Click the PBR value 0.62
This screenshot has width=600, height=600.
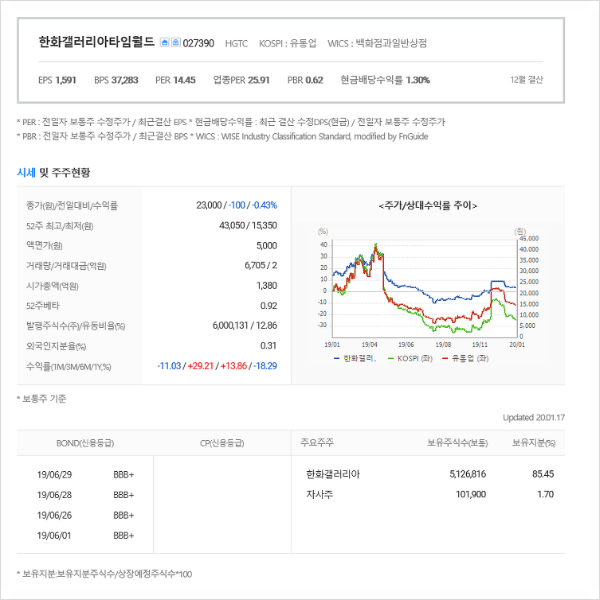[315, 80]
